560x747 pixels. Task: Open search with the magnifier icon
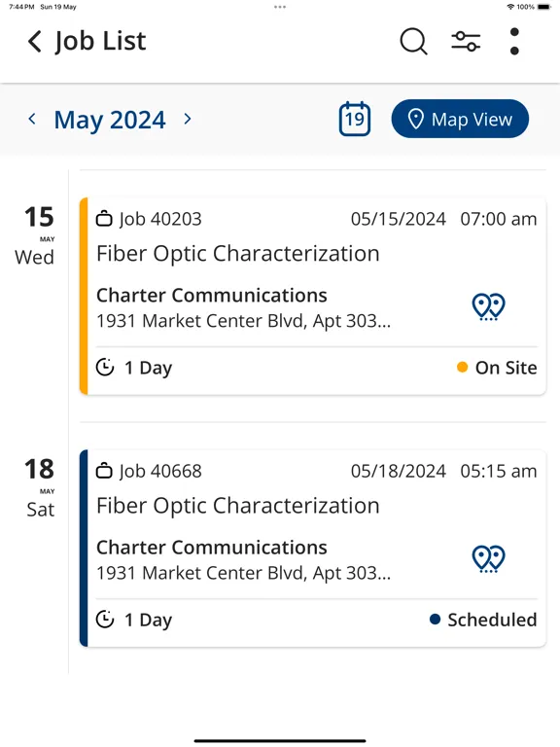(x=413, y=42)
